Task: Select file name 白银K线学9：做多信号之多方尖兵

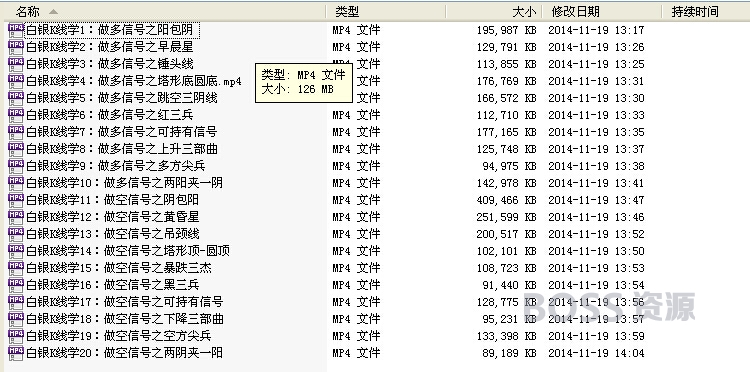Action: tap(116, 166)
